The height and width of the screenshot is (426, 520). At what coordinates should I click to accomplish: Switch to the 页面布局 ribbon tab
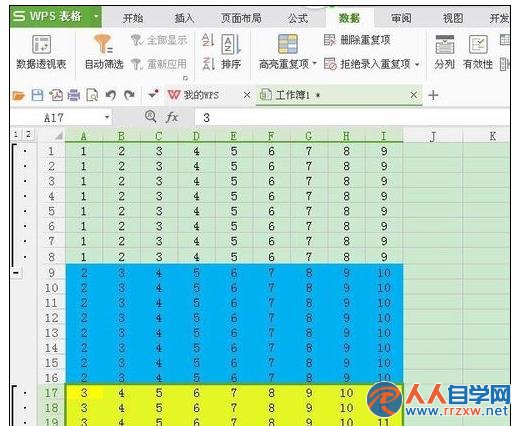click(x=241, y=18)
